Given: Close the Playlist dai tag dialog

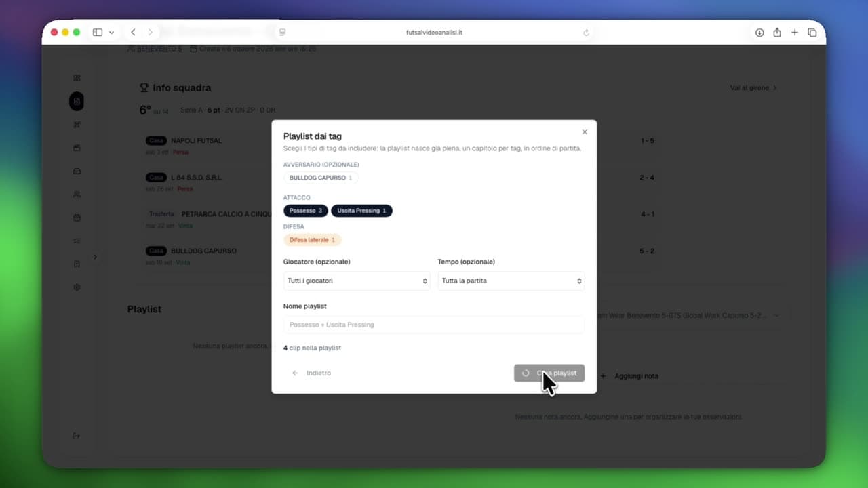Looking at the screenshot, I should (x=585, y=132).
